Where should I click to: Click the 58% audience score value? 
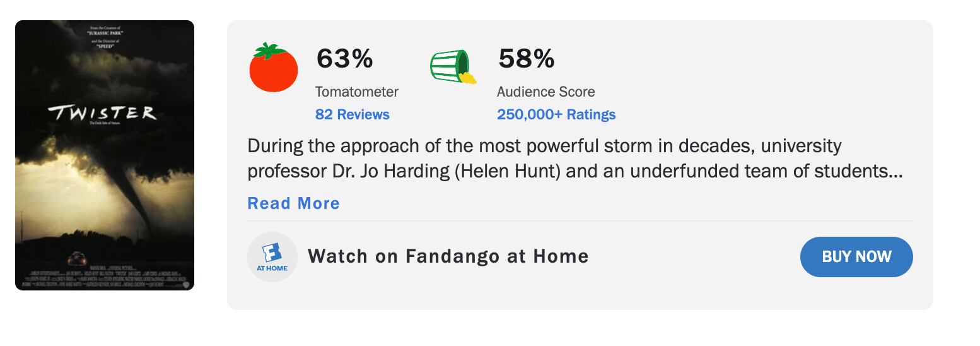tap(526, 59)
